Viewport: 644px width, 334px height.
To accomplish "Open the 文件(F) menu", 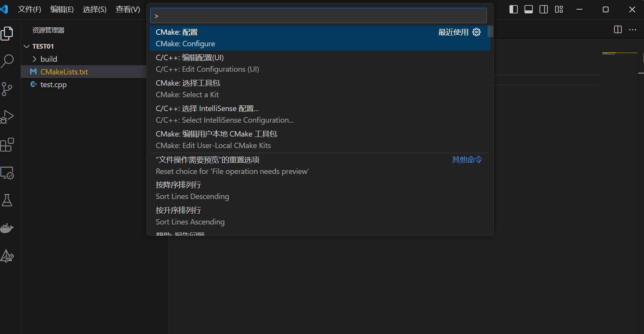I will click(x=29, y=9).
